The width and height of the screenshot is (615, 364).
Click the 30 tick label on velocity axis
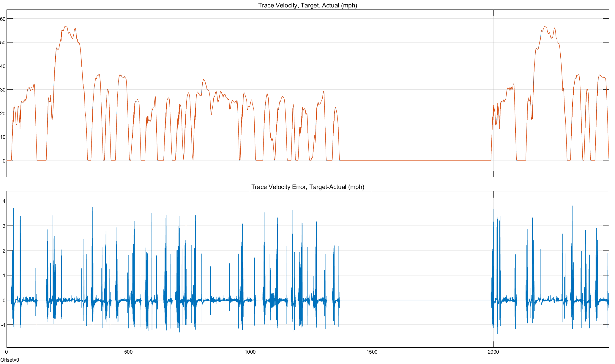(x=3, y=90)
